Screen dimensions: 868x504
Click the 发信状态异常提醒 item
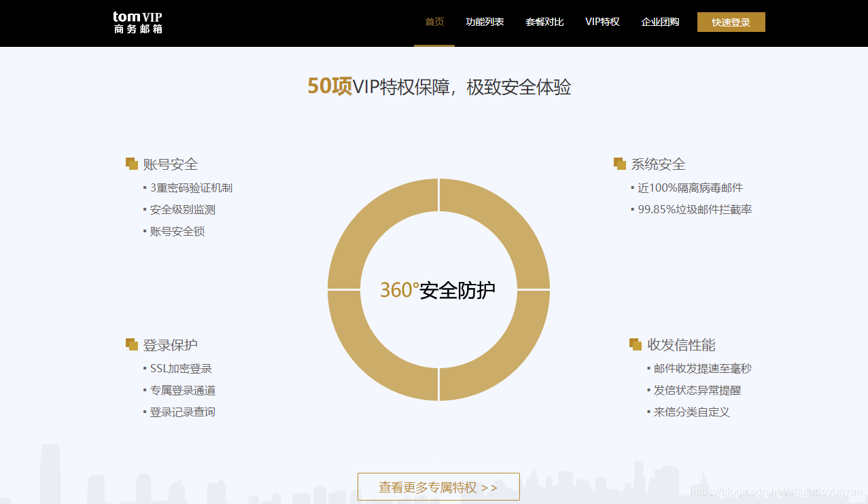pos(697,391)
